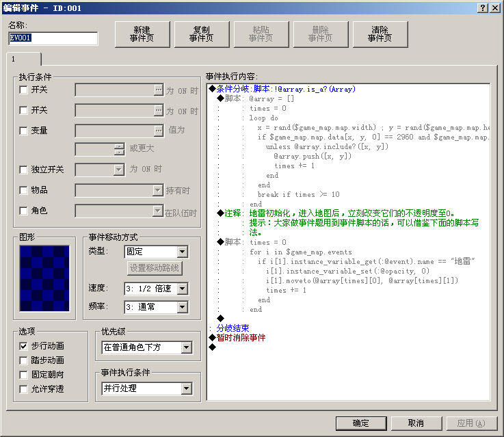
Task: Open first switch condition picker ellipsis
Action: click(159, 90)
